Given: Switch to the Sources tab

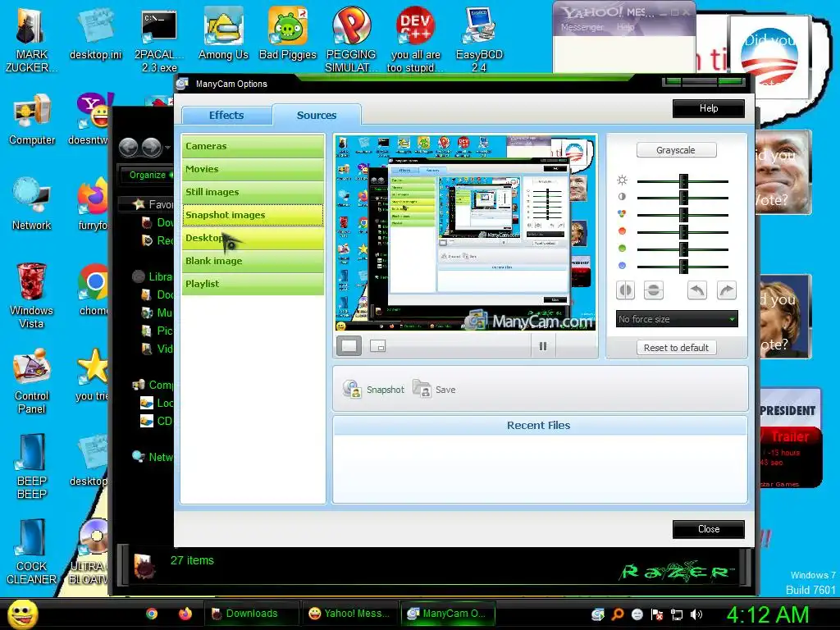Looking at the screenshot, I should pos(317,115).
